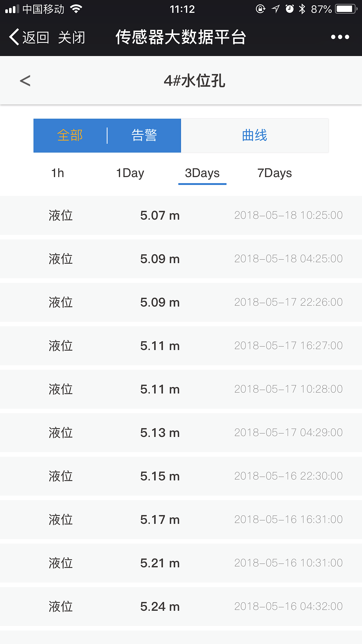
Task: Tap the page back chevron beside 4#水位孔
Action: pos(25,81)
